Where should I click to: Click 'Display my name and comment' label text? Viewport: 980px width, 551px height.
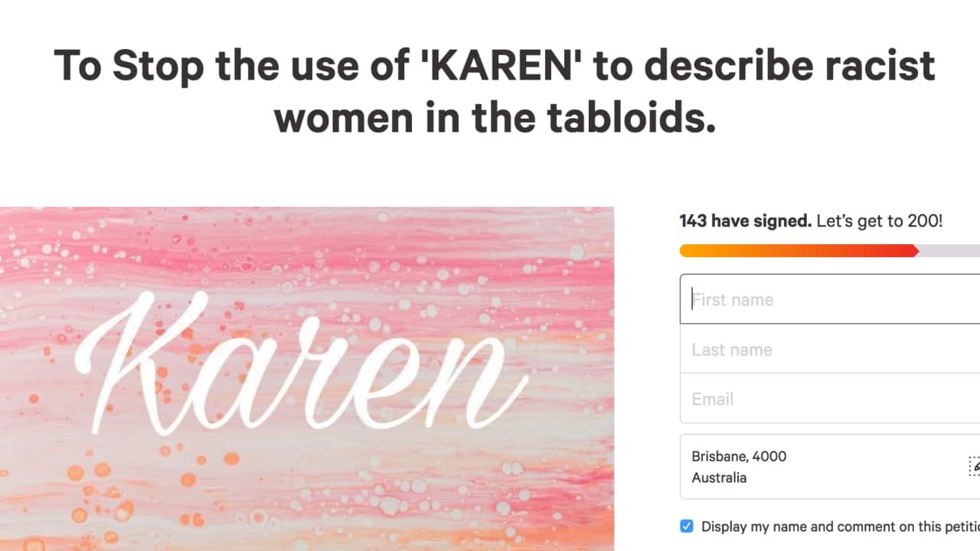click(835, 527)
